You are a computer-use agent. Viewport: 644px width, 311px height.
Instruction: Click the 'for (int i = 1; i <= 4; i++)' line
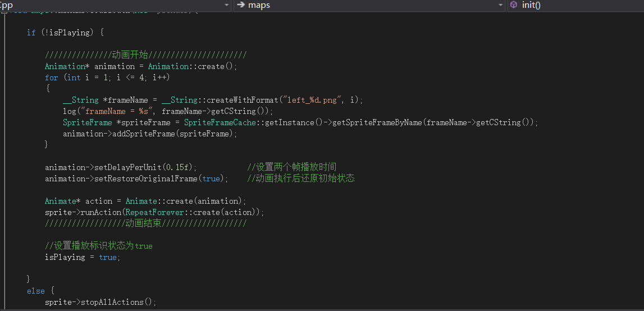coord(107,77)
